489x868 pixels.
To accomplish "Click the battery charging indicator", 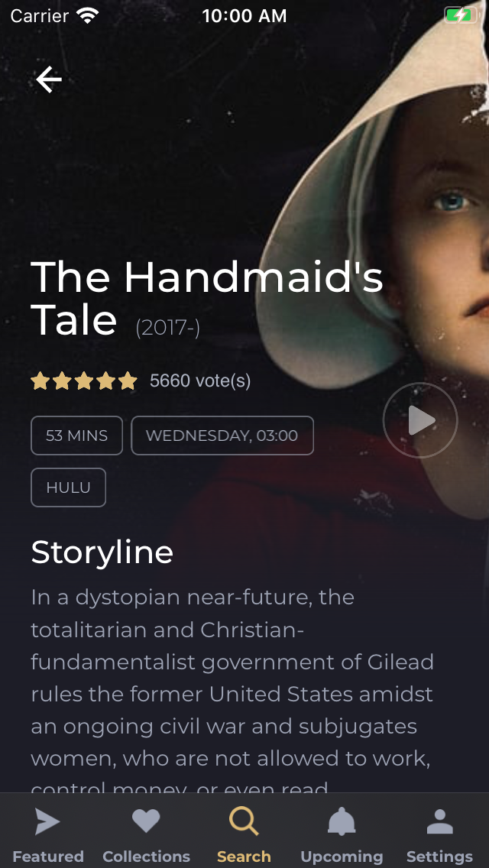I will (x=461, y=15).
